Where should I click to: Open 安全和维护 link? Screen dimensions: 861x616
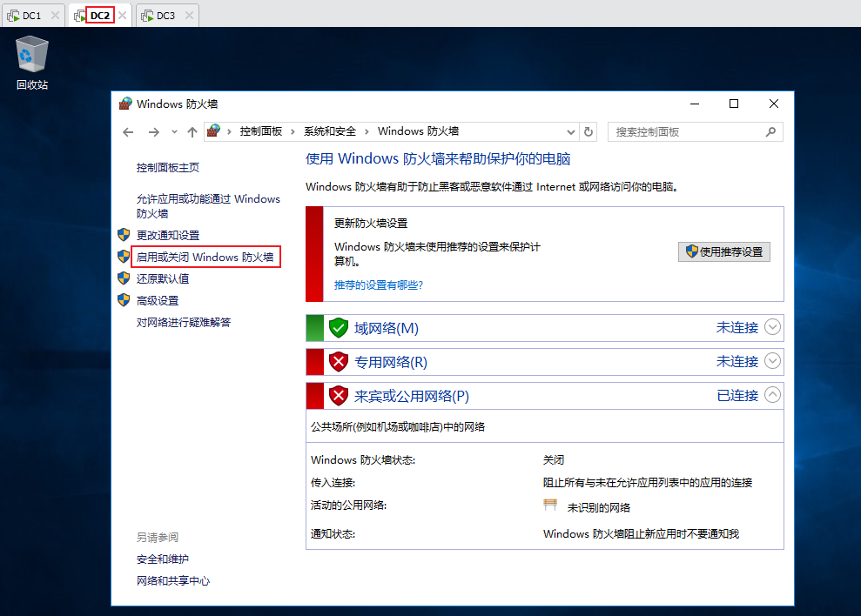click(x=163, y=559)
